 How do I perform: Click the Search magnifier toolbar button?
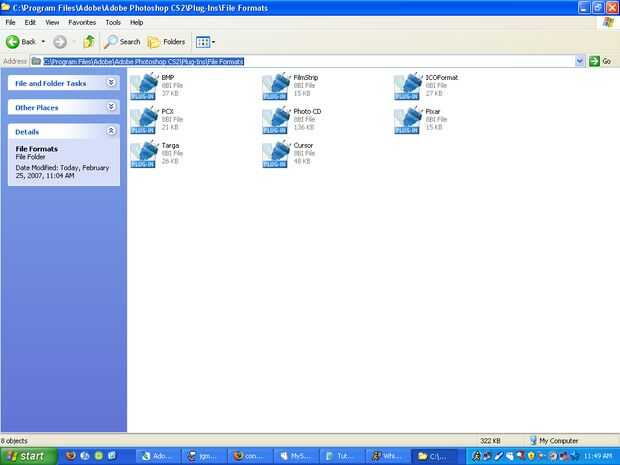(122, 42)
